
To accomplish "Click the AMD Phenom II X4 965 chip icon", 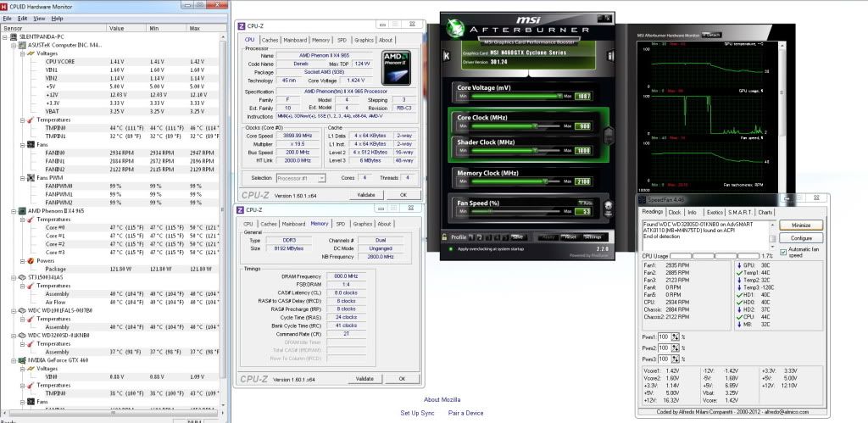I will coord(23,211).
